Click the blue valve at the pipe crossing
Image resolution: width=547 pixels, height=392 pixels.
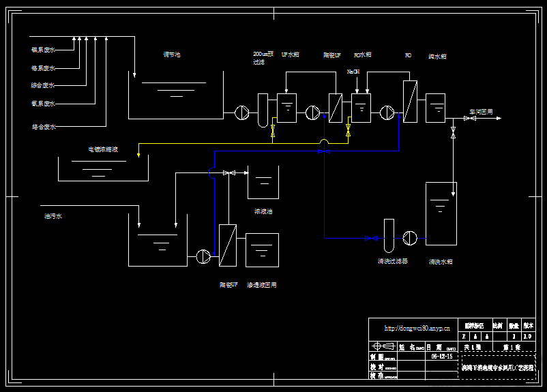[324, 151]
